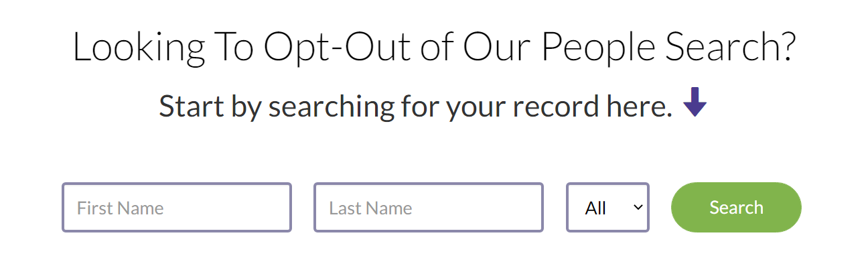868x270 pixels.
Task: Click the 'Start by searching' subheading text
Action: pos(415,106)
